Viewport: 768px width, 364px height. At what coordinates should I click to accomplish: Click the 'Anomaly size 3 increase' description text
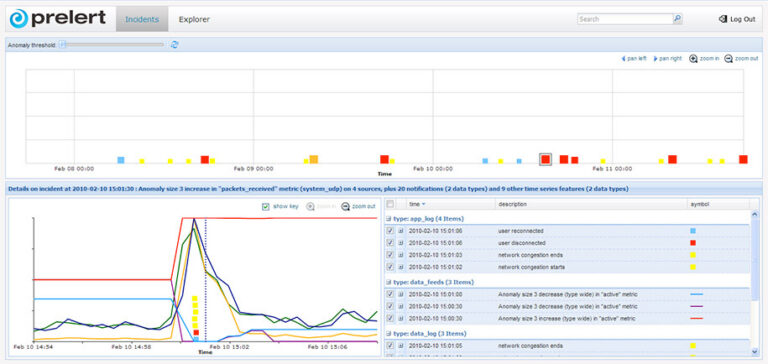click(x=567, y=318)
